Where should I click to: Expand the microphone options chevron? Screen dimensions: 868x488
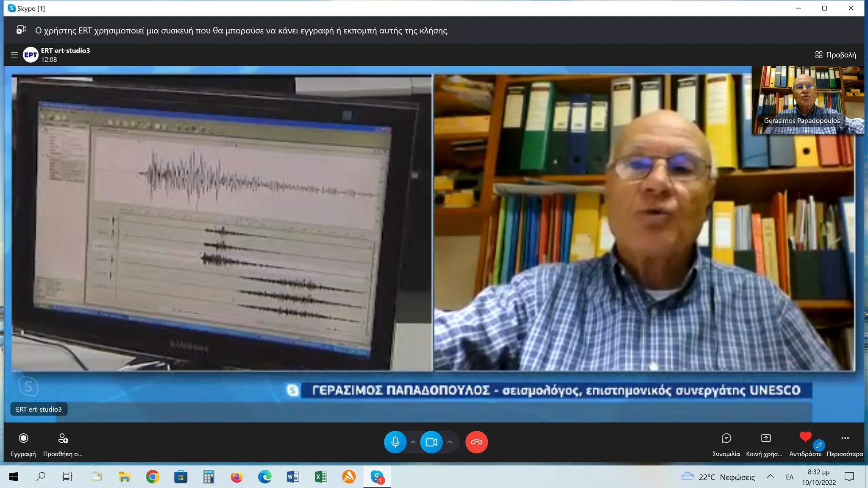click(413, 442)
